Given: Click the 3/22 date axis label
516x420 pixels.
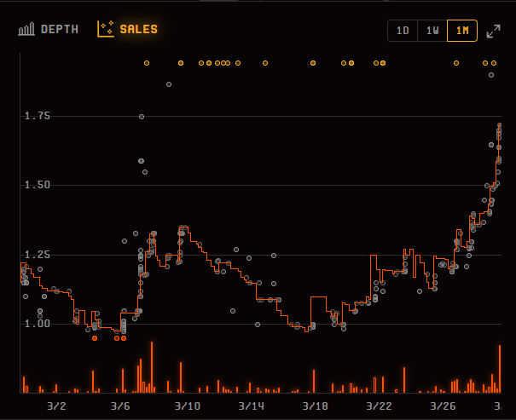Looking at the screenshot, I should click(x=379, y=406).
